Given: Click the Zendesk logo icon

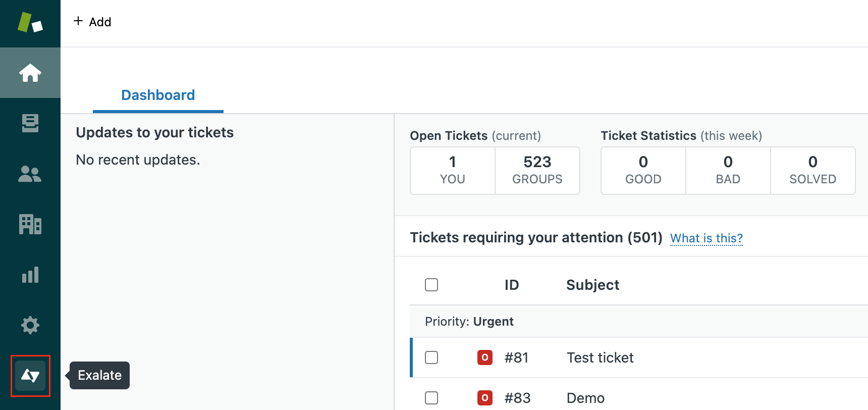Looking at the screenshot, I should click(30, 23).
